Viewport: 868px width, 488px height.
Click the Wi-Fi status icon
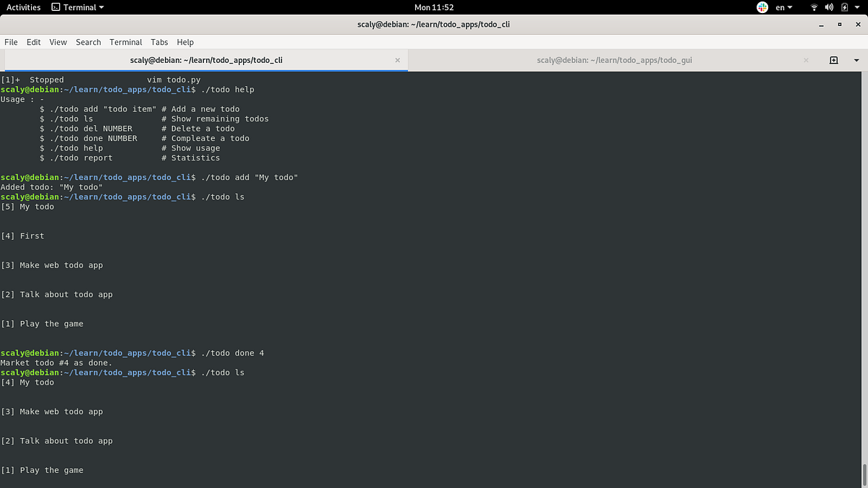(813, 7)
